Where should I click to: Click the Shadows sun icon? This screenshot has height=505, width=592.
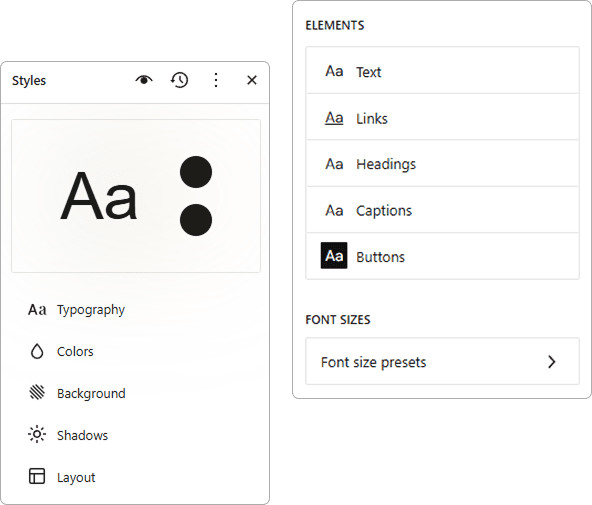click(37, 434)
